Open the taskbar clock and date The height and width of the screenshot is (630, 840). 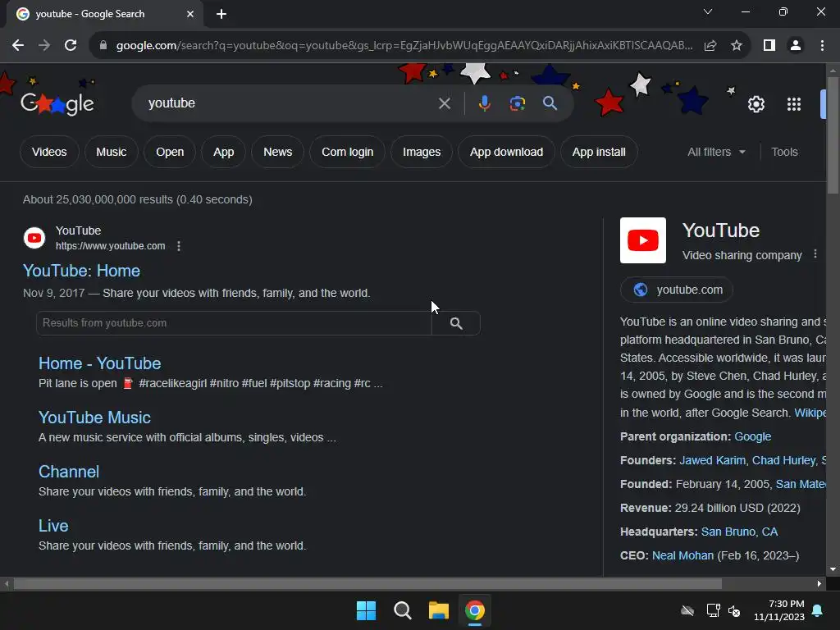(779, 610)
